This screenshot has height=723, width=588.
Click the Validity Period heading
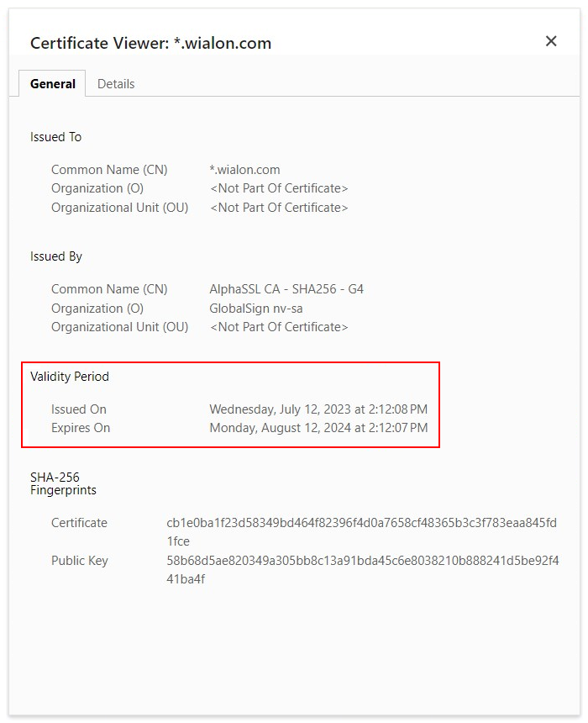click(70, 377)
